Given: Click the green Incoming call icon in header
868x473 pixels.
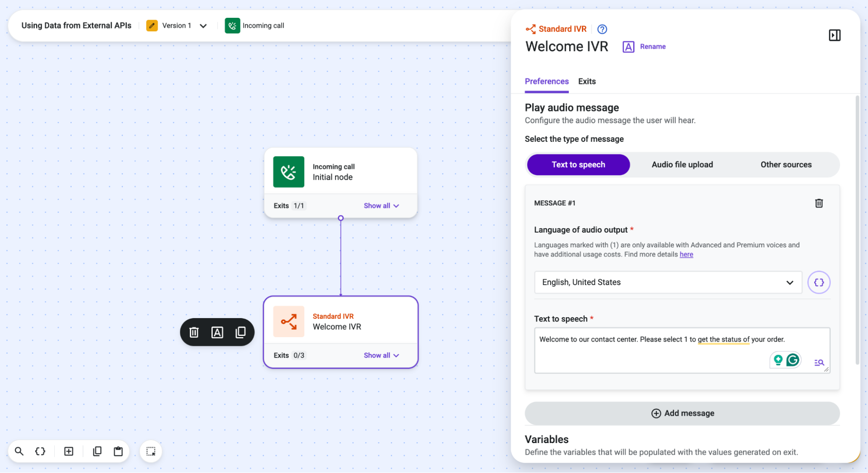Looking at the screenshot, I should click(x=232, y=26).
